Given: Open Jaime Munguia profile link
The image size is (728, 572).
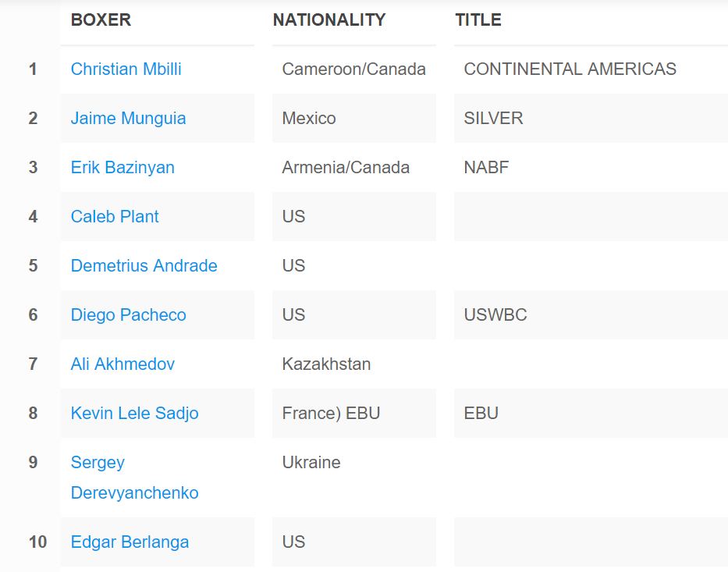Looking at the screenshot, I should 128,119.
